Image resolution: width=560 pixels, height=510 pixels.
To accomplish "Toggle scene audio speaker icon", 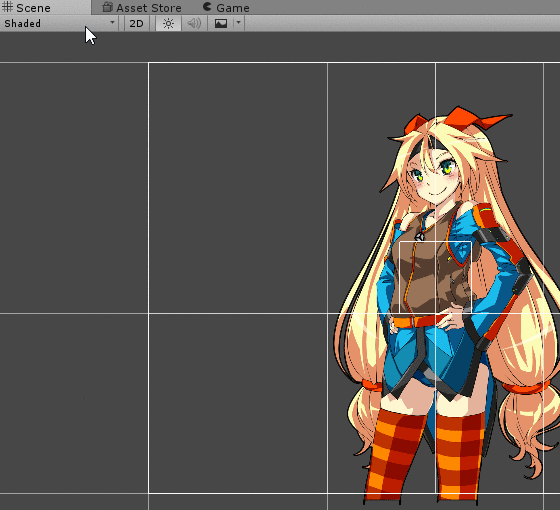I will 194,24.
